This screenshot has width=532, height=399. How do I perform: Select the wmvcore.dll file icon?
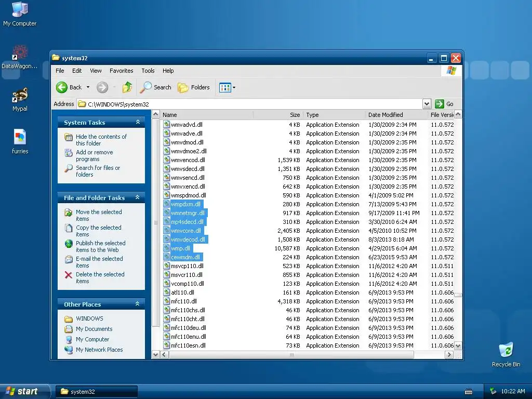point(166,230)
